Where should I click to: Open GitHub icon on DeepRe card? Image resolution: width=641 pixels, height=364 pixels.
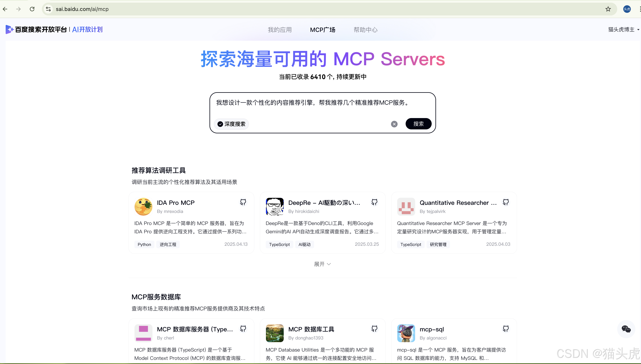(374, 202)
